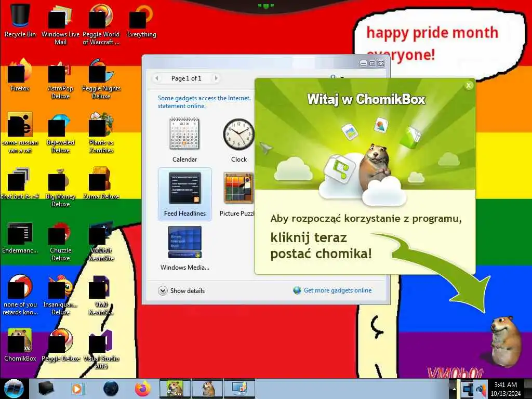Open 'some russian ran a rat' desktop icon

(x=20, y=132)
